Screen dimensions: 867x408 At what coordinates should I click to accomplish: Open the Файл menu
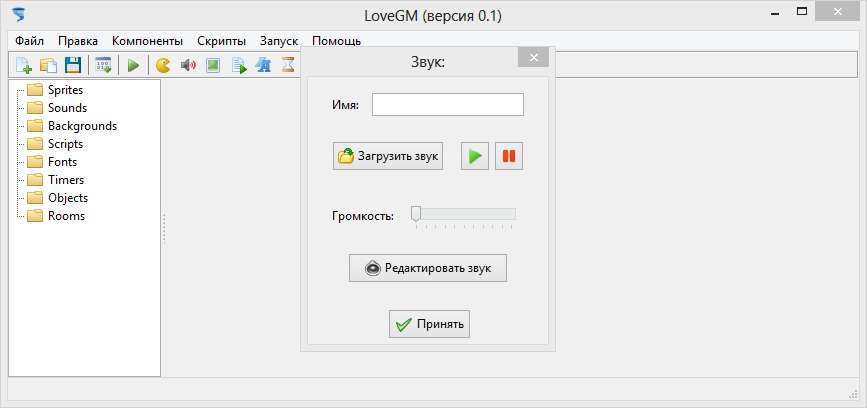tap(29, 41)
